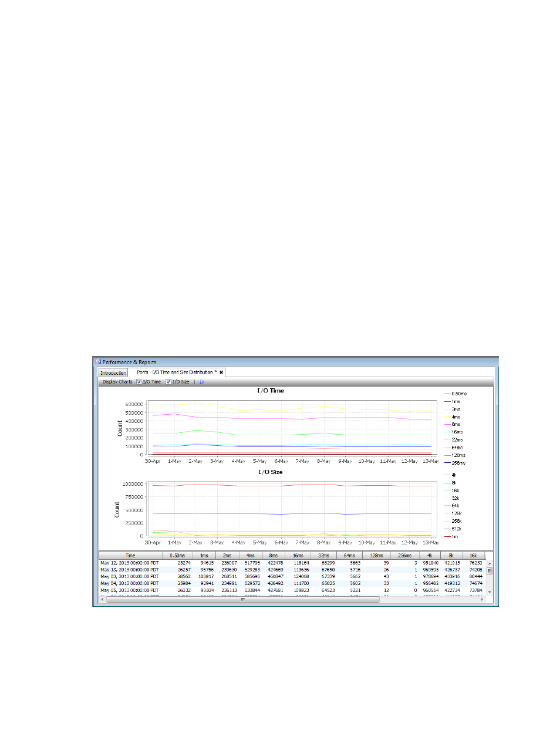This screenshot has height=746, width=560.
Task: Select the Ports - I/O Time and Size Distribution tab
Action: pyautogui.click(x=177, y=372)
